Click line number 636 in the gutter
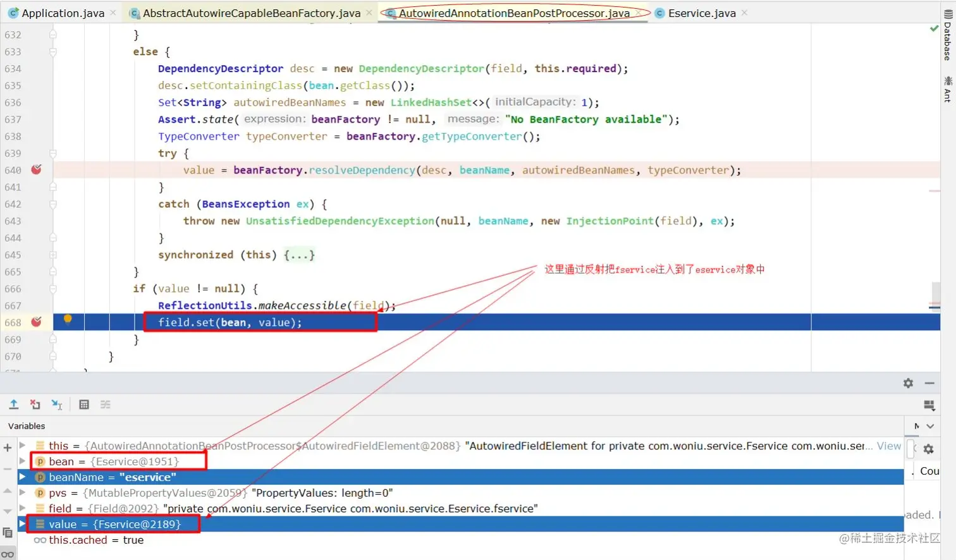The image size is (956, 560). point(13,102)
